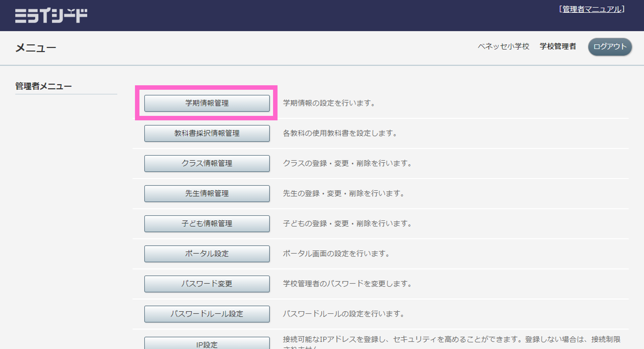Select the 教科書採択情報管理 button
644x349 pixels.
coord(207,133)
